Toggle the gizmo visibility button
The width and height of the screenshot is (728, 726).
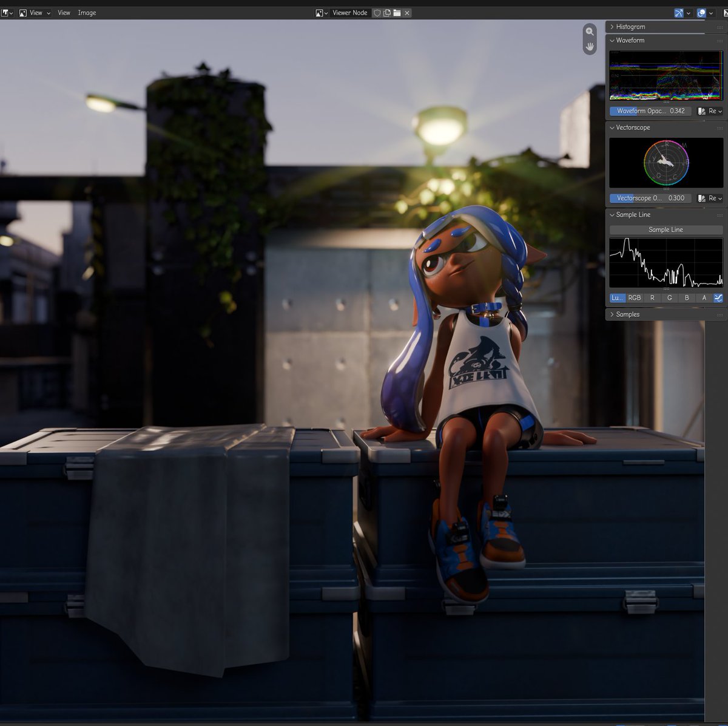tap(679, 13)
